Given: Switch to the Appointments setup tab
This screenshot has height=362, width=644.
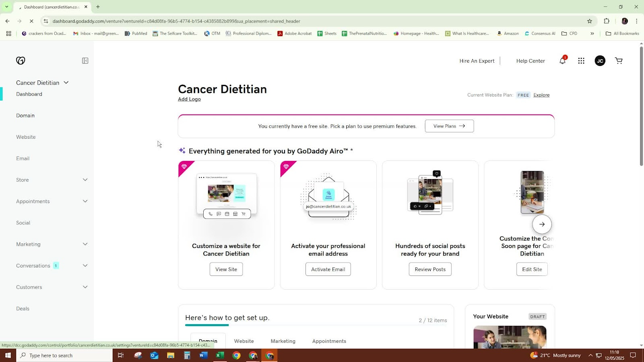Looking at the screenshot, I should (329, 341).
